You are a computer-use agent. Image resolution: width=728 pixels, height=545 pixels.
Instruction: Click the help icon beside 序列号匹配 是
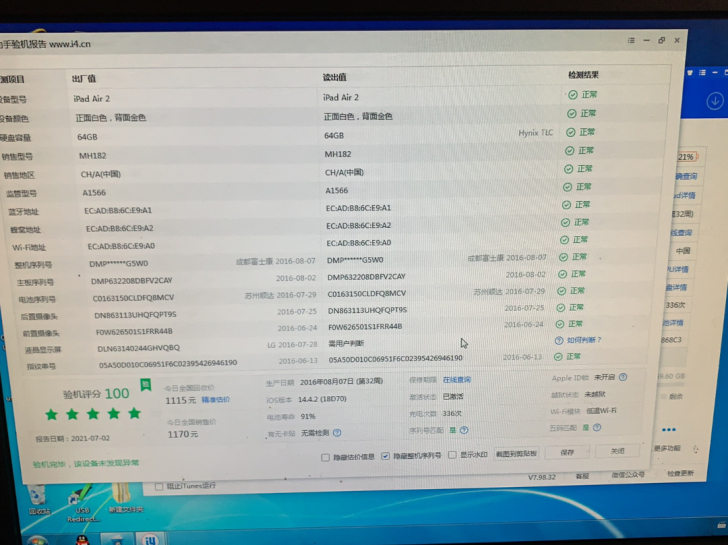(x=464, y=430)
